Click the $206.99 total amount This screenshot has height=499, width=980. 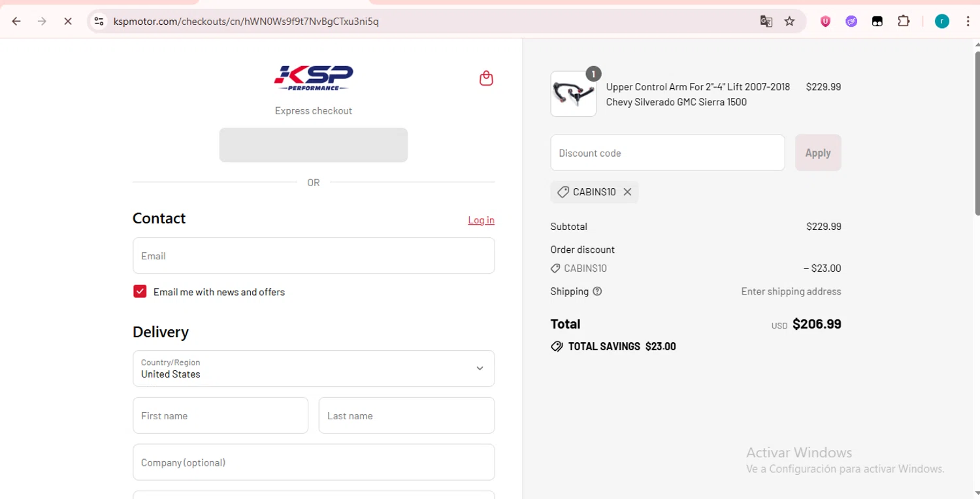coord(817,324)
